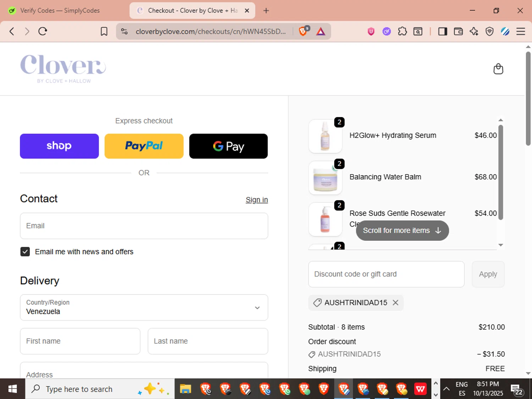Viewport: 532px width, 399px height.
Task: Open Windows Start menu
Action: coord(12,389)
